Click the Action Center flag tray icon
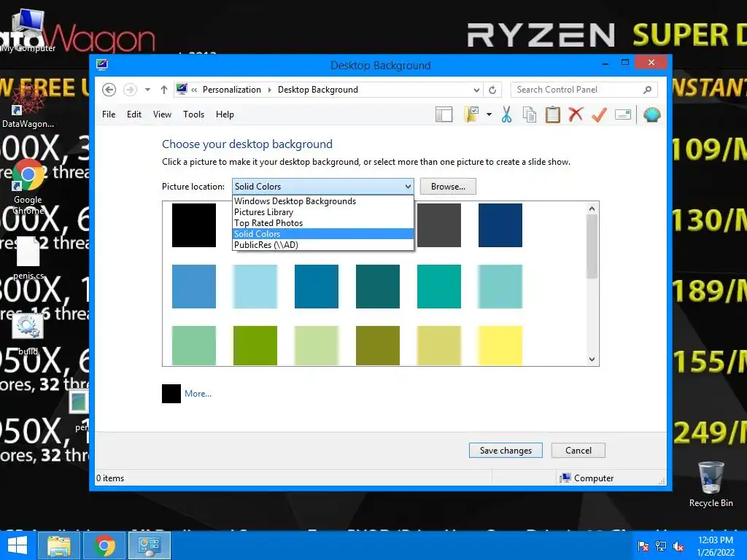This screenshot has height=560, width=747. coord(643,546)
